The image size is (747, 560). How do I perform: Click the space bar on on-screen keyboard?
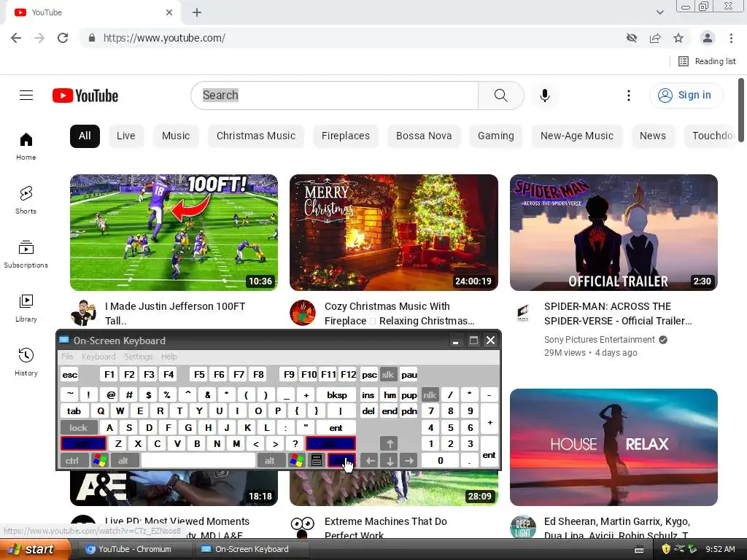198,461
